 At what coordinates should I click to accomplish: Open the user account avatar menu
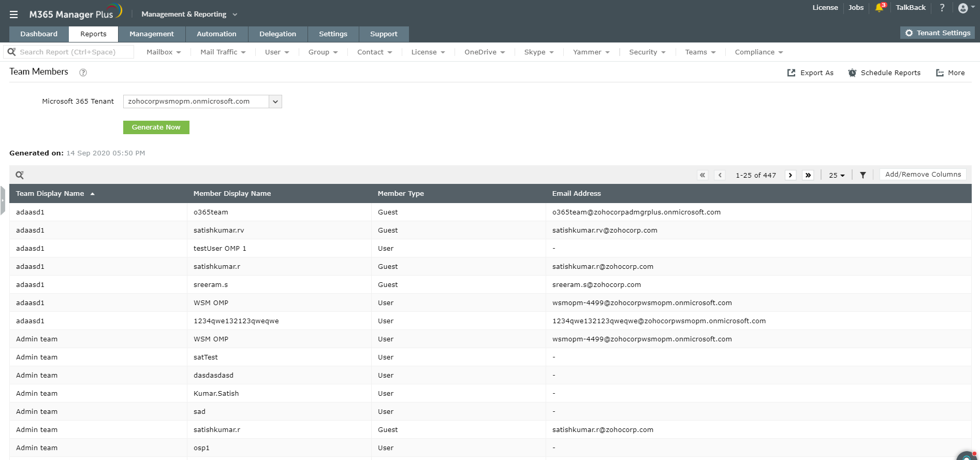[x=963, y=8]
